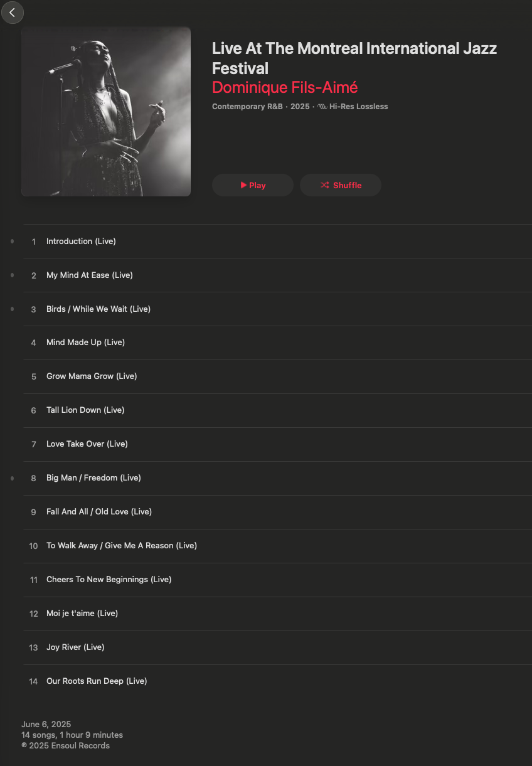Click the dot beside Big Man / Freedom

(x=12, y=478)
